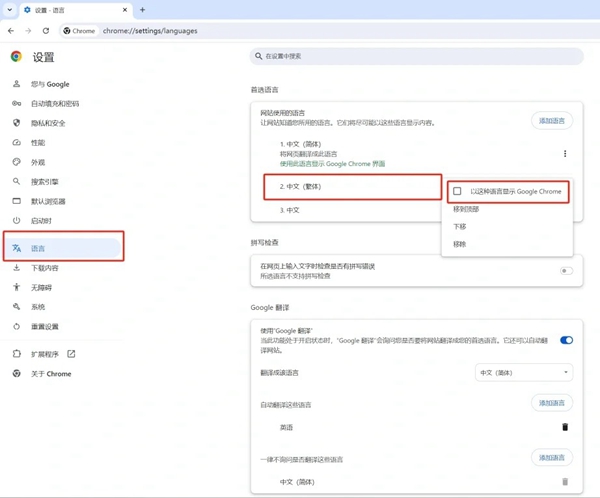Click 添加语言 button for 自动翻译这些语言

click(x=552, y=403)
